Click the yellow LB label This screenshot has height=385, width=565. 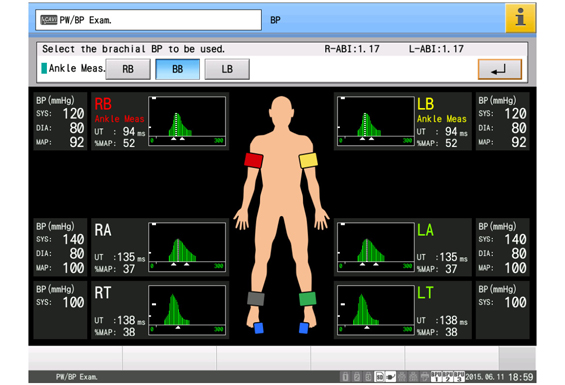pos(426,104)
